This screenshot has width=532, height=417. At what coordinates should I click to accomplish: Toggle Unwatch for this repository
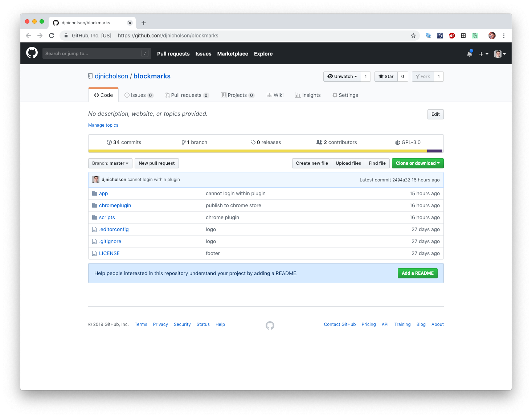click(342, 77)
